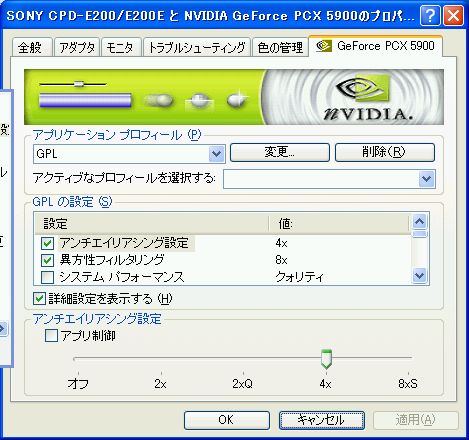Click the small slider graphic in banner
The height and width of the screenshot is (440, 469).
pos(73,84)
